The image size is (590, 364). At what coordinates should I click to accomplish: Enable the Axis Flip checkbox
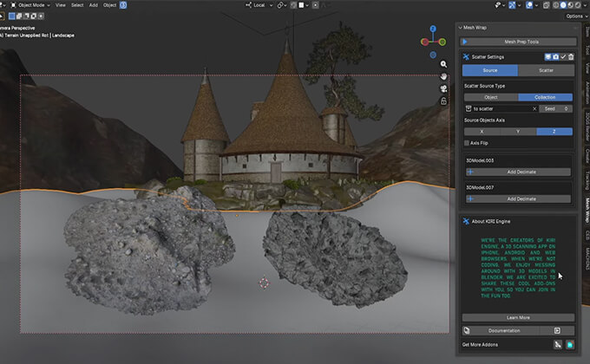tap(467, 142)
